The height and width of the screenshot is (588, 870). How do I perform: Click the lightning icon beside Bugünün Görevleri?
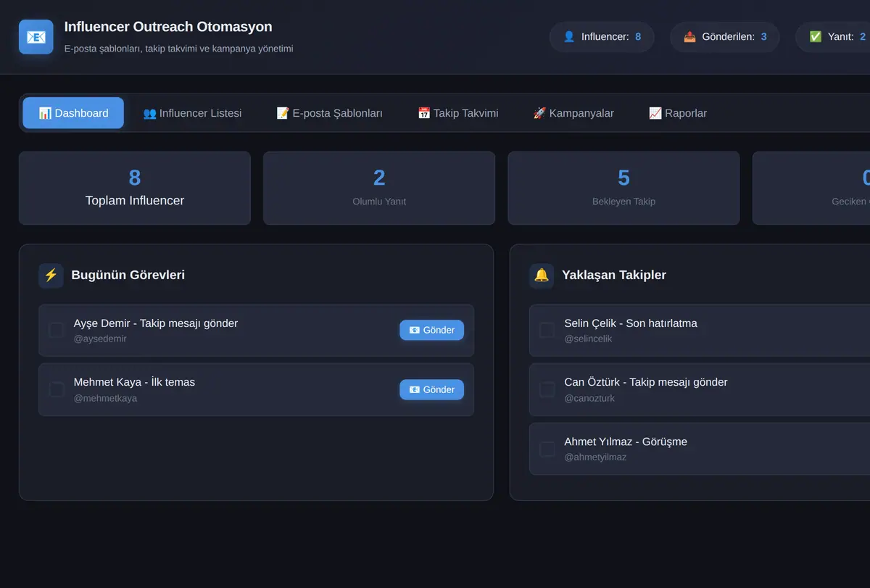(x=51, y=276)
